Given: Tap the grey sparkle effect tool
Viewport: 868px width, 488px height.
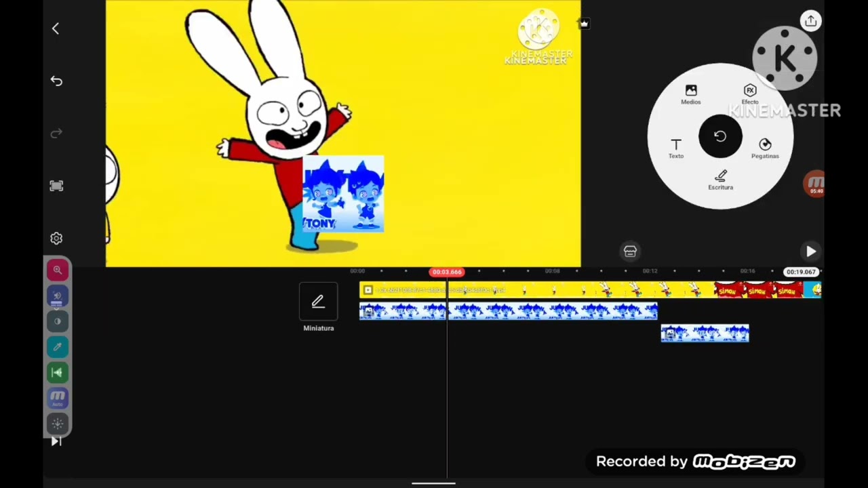Looking at the screenshot, I should click(58, 424).
